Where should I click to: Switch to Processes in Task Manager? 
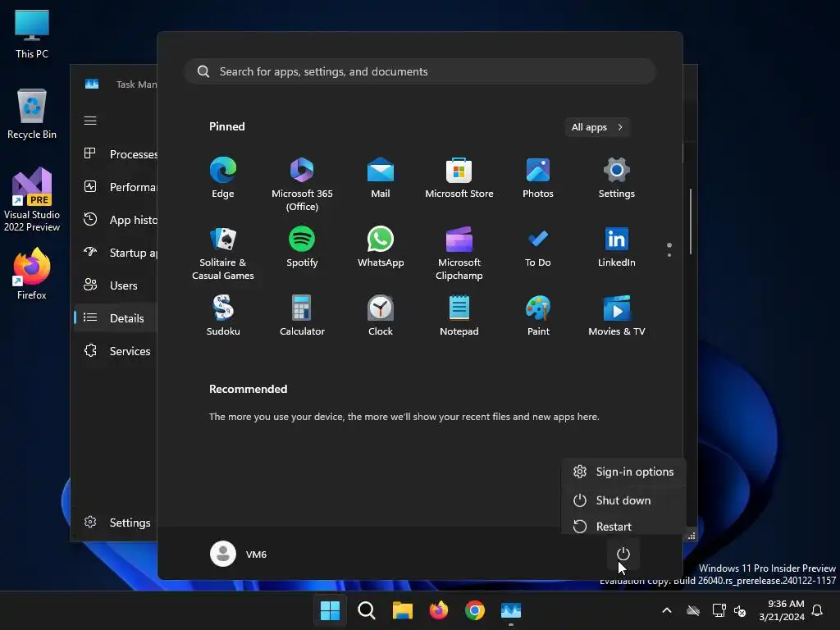(x=116, y=154)
